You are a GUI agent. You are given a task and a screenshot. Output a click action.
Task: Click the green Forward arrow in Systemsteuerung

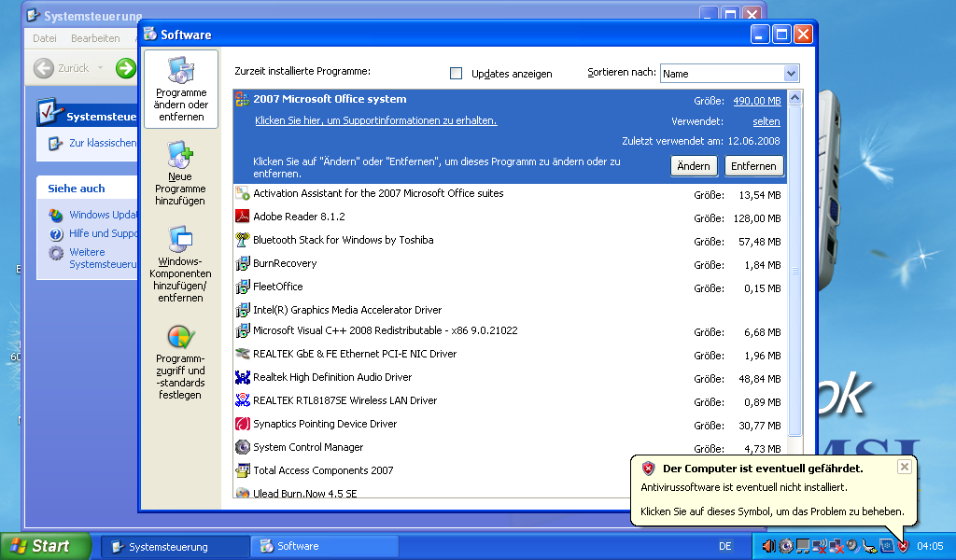coord(126,68)
